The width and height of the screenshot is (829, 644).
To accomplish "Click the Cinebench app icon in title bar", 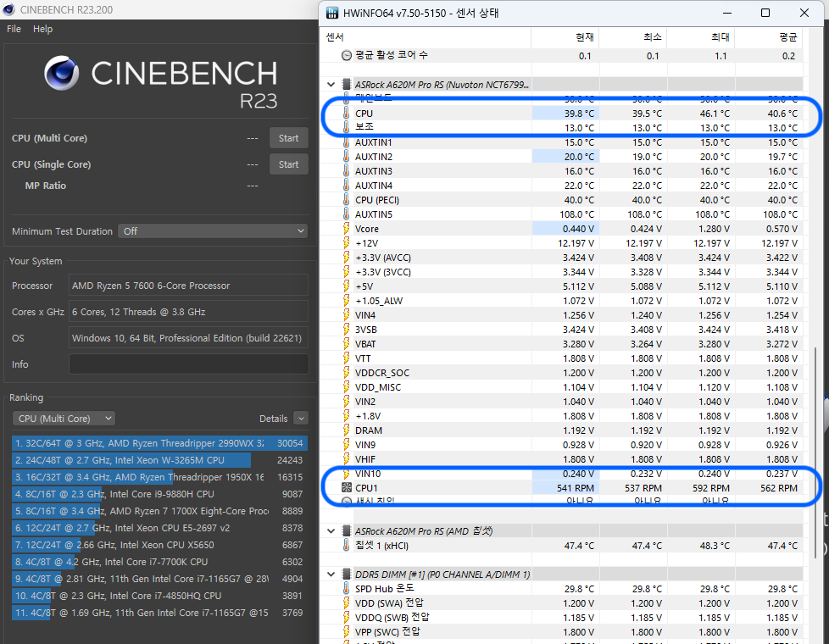I will pos(9,9).
